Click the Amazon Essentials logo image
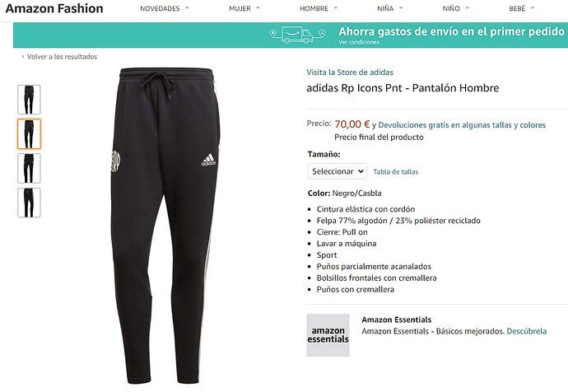The width and height of the screenshot is (568, 392). coord(328,335)
